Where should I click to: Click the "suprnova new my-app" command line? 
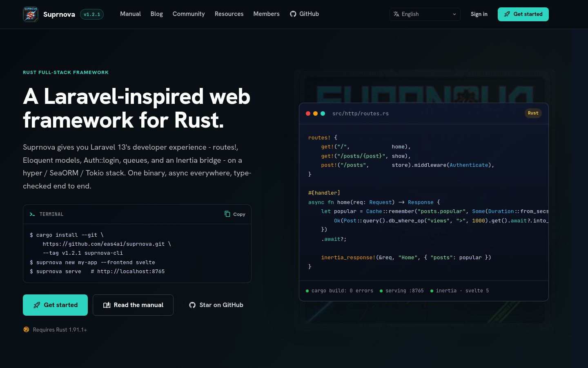[x=92, y=263]
